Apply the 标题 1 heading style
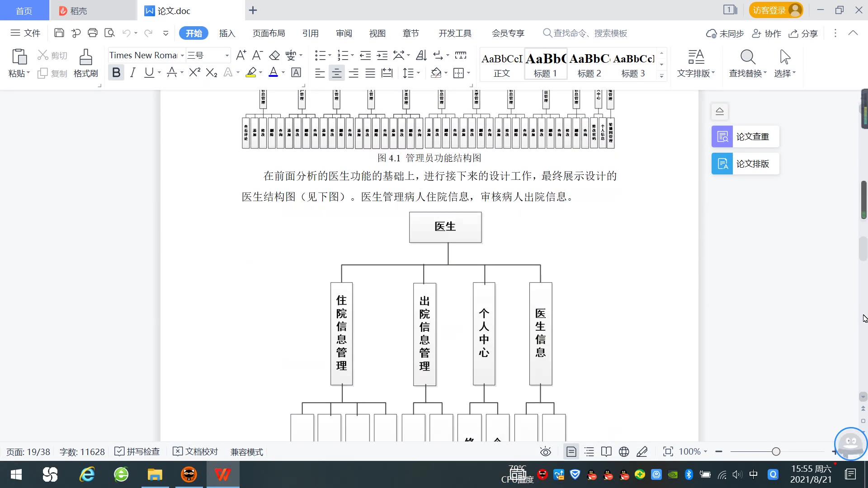The height and width of the screenshot is (488, 868). tap(545, 64)
